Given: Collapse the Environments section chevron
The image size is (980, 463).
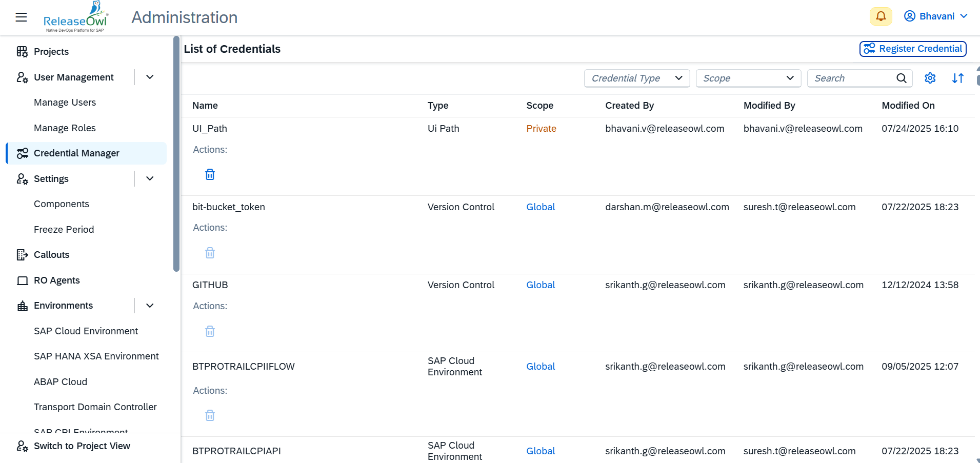Looking at the screenshot, I should pyautogui.click(x=150, y=306).
